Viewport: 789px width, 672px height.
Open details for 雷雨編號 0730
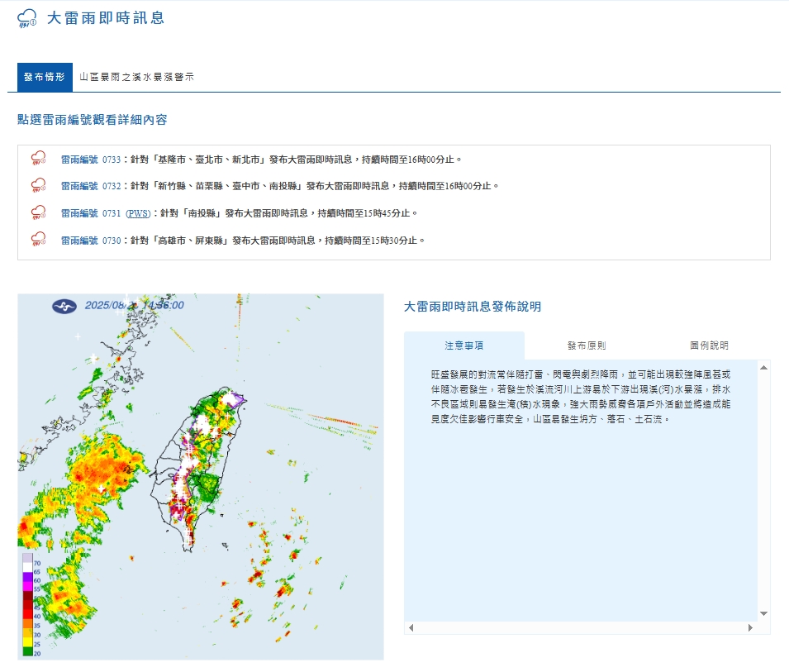[x=91, y=241]
